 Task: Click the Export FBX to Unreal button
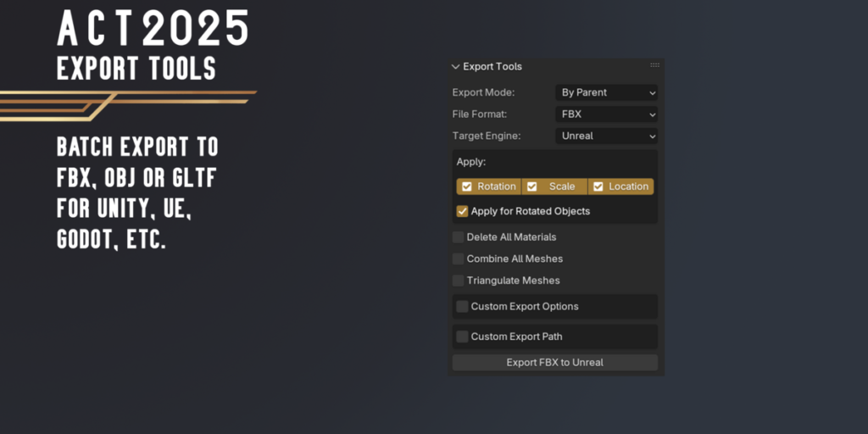click(554, 363)
